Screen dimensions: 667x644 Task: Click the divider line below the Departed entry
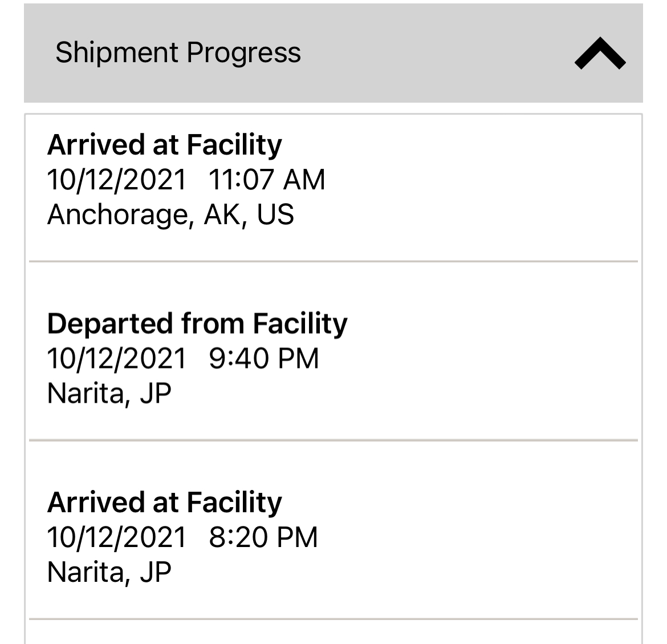(x=333, y=440)
